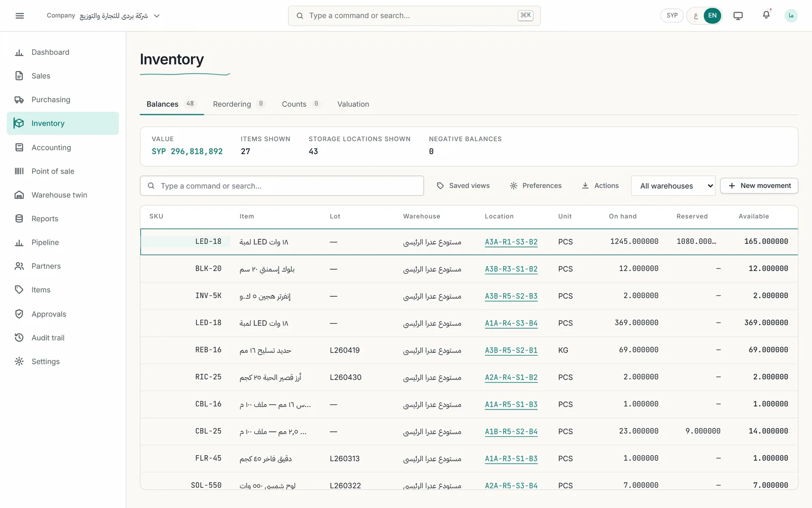Open the user avatar menu
This screenshot has height=508, width=812.
point(791,16)
